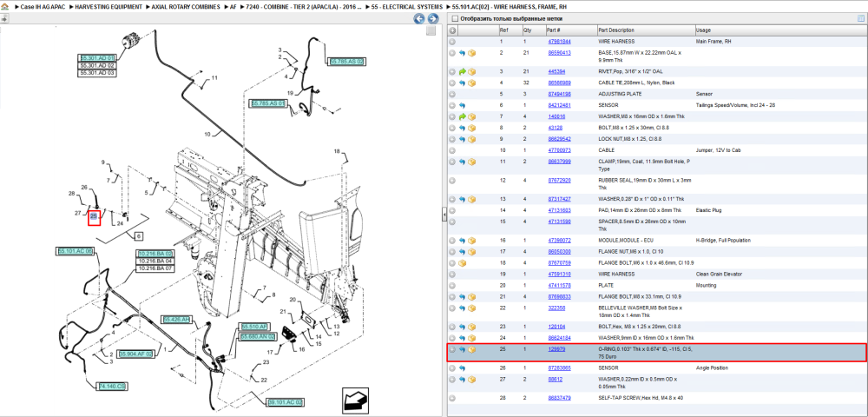Open 'HARVESTING EQUIPMENT' breadcrumb

(x=109, y=7)
